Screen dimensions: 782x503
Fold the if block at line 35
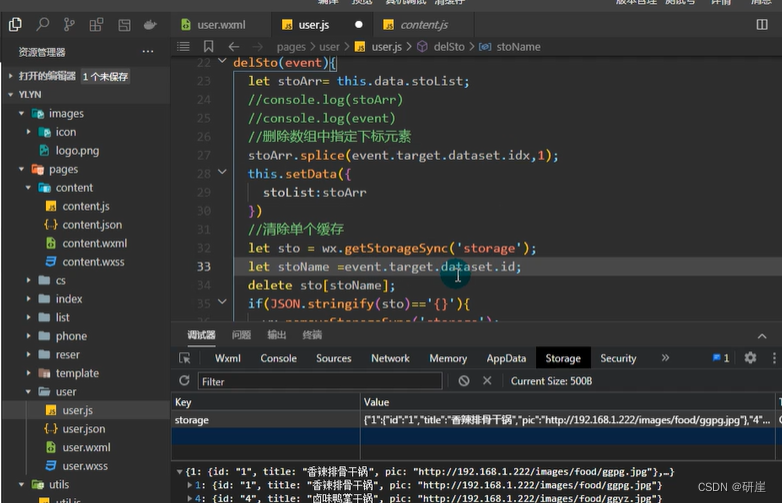[222, 302]
